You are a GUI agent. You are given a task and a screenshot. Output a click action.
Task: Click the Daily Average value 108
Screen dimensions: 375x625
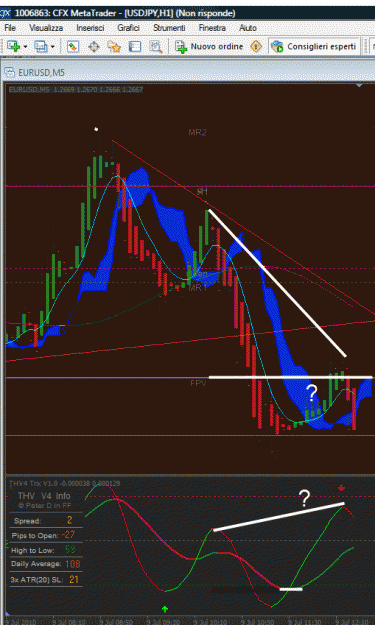(x=73, y=564)
